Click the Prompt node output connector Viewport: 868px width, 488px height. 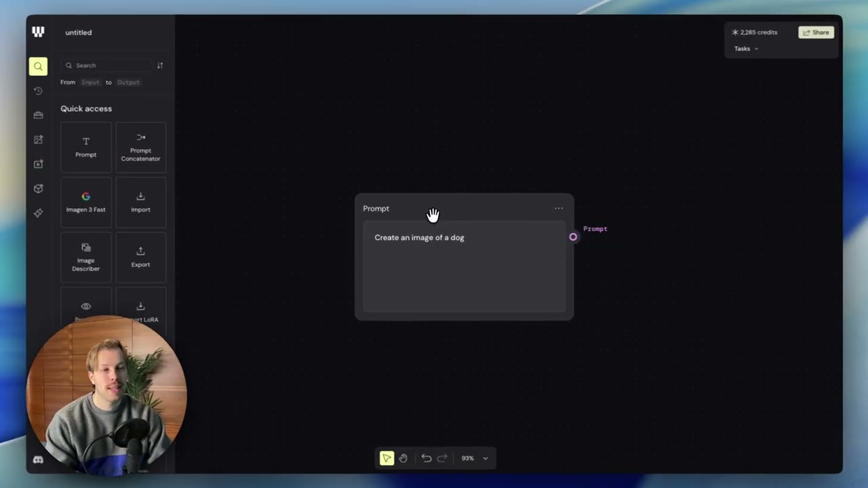[x=573, y=237]
